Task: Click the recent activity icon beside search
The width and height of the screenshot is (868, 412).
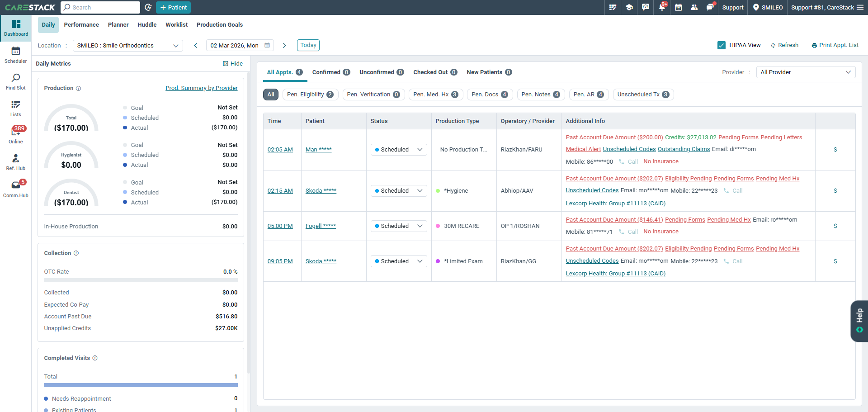Action: (x=148, y=7)
